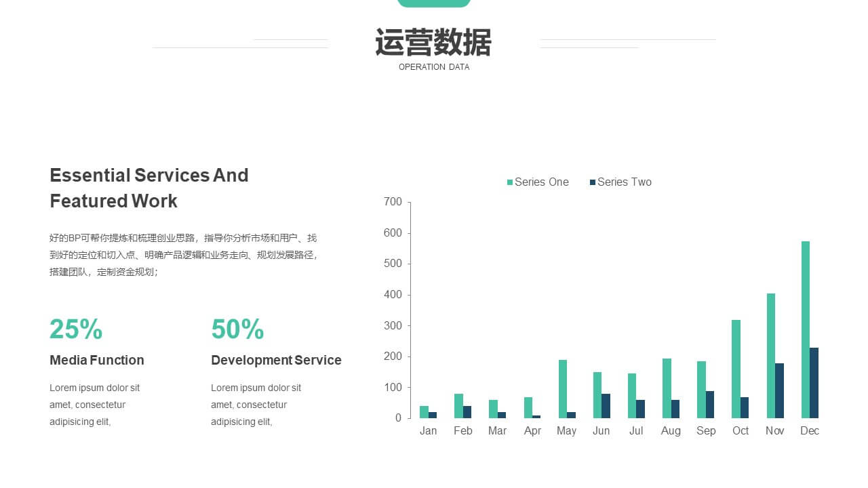Click the Apr axis label
The image size is (868, 488).
click(532, 431)
